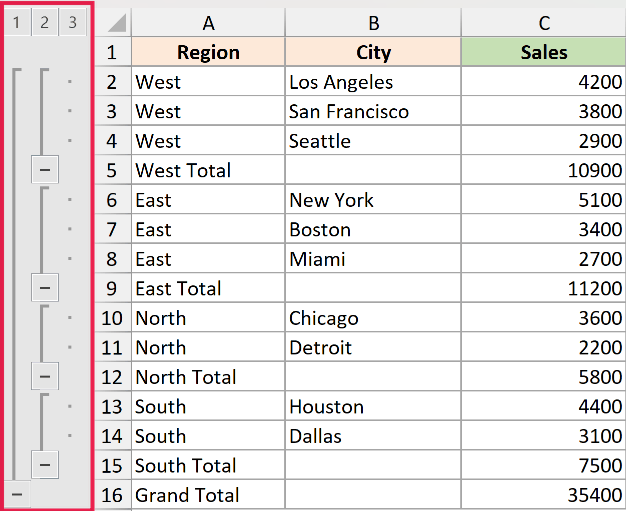Collapse the East Total group
The image size is (626, 511).
45,287
